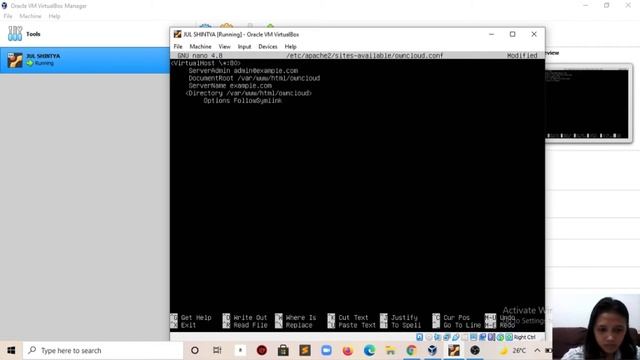Click the Right Ctrl host key label
This screenshot has height=360, width=640.
524,337
